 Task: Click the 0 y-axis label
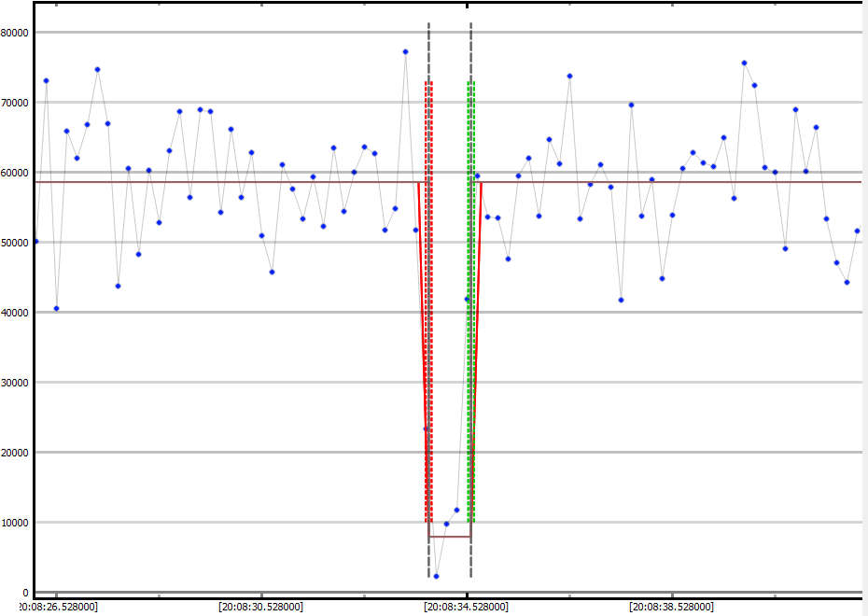coord(25,593)
